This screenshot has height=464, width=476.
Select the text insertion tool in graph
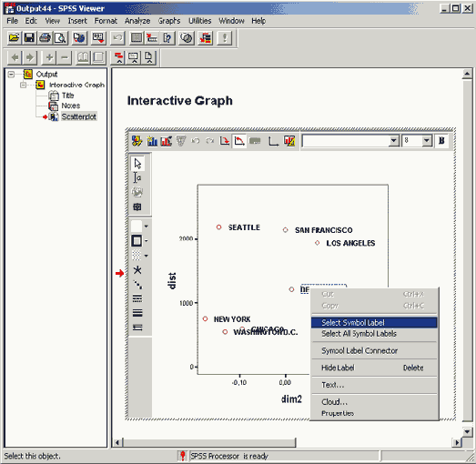tap(137, 177)
